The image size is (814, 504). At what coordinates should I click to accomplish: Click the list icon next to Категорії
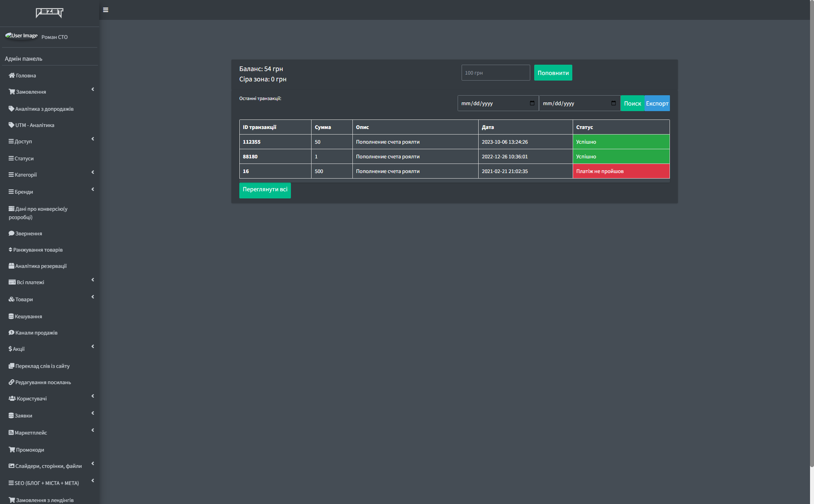[x=11, y=175]
